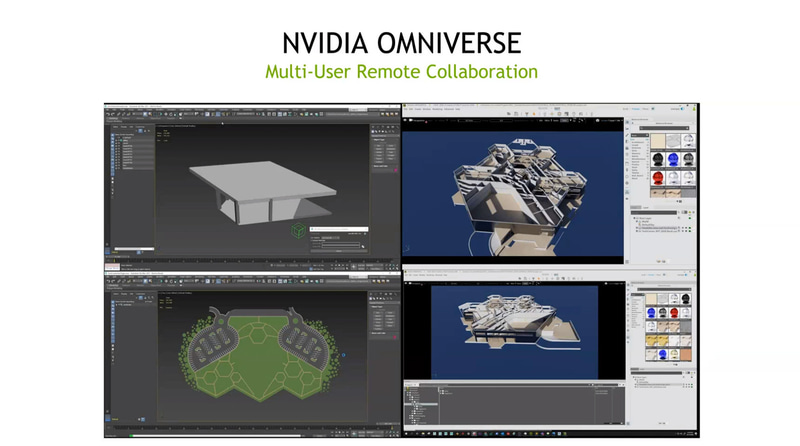The width and height of the screenshot is (800, 446).
Task: Click Undo in bottom-left 3ds Max toolbar
Action: point(108,281)
